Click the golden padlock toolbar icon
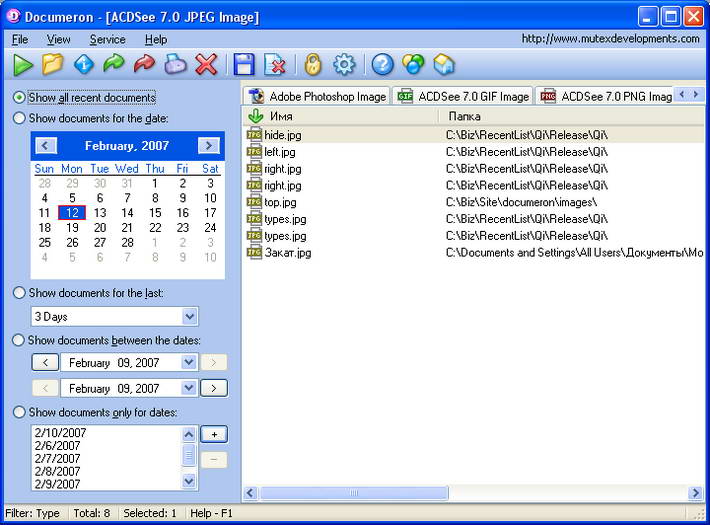The width and height of the screenshot is (710, 525). pos(313,64)
